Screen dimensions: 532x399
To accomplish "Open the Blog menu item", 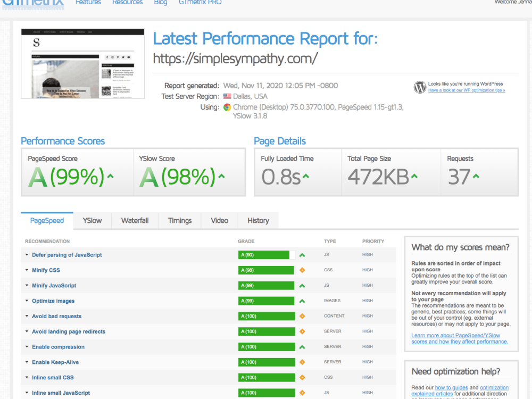I will point(161,2).
